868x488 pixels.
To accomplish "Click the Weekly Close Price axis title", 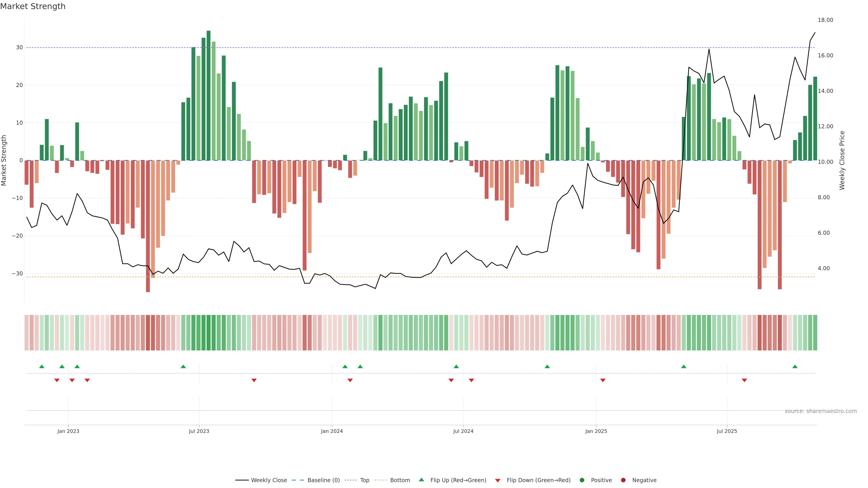I will (x=842, y=160).
